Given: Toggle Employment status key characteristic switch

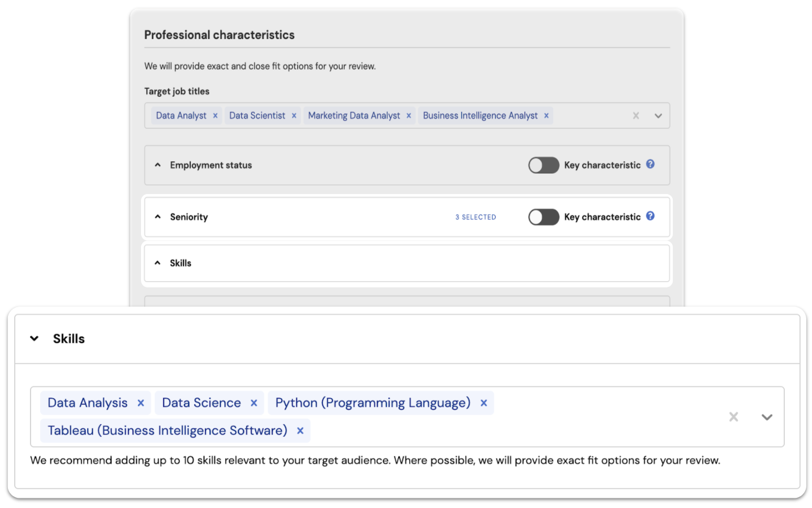Looking at the screenshot, I should (544, 165).
